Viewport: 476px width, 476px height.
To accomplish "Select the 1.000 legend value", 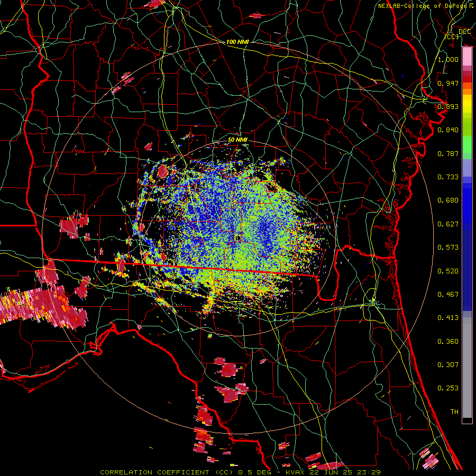I will (448, 59).
